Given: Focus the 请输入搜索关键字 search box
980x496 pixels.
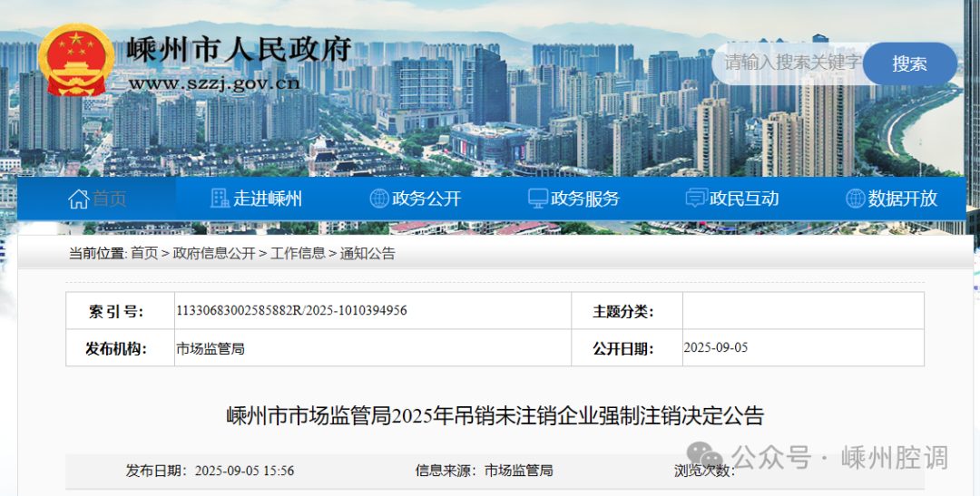Looking at the screenshot, I should tap(789, 63).
